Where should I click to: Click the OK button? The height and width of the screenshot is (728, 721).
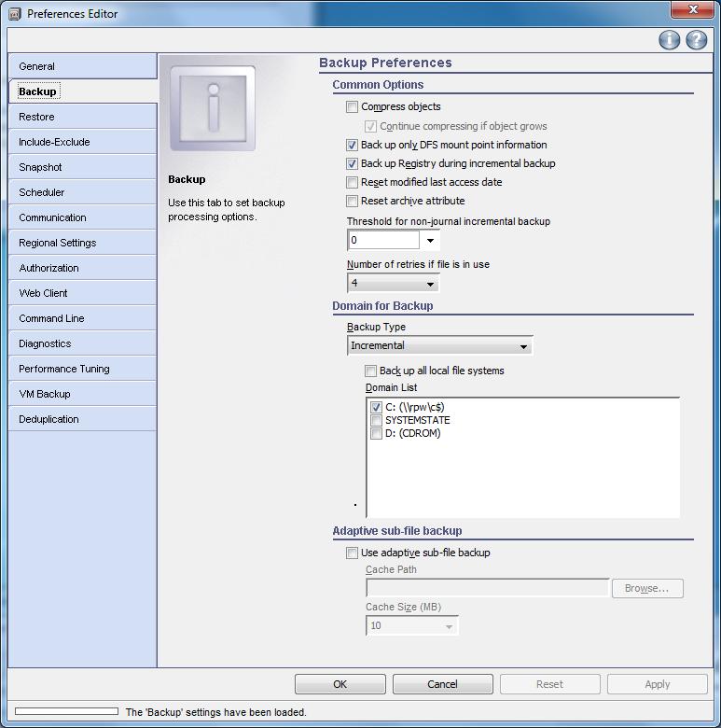coord(340,684)
